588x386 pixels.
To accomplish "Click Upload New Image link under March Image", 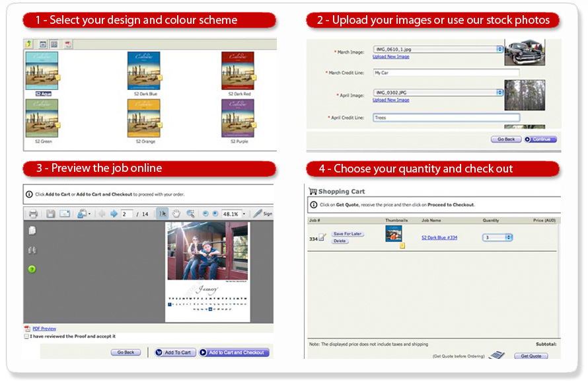I will [x=390, y=57].
